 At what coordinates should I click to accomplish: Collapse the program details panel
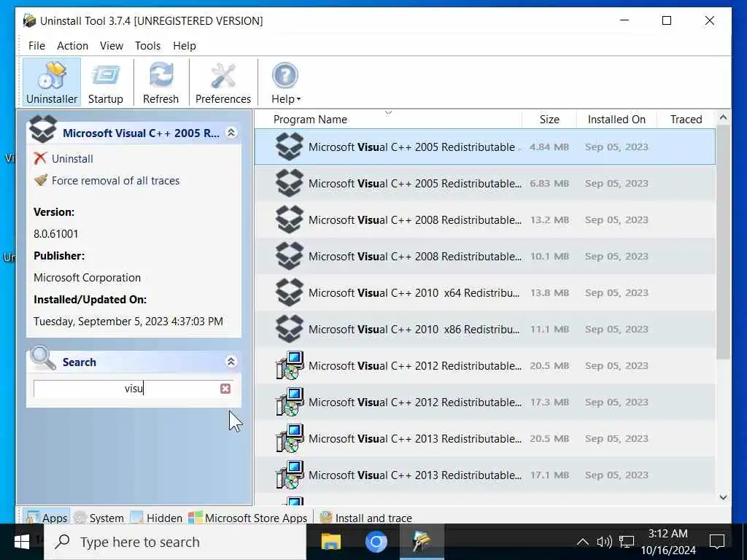(231, 133)
